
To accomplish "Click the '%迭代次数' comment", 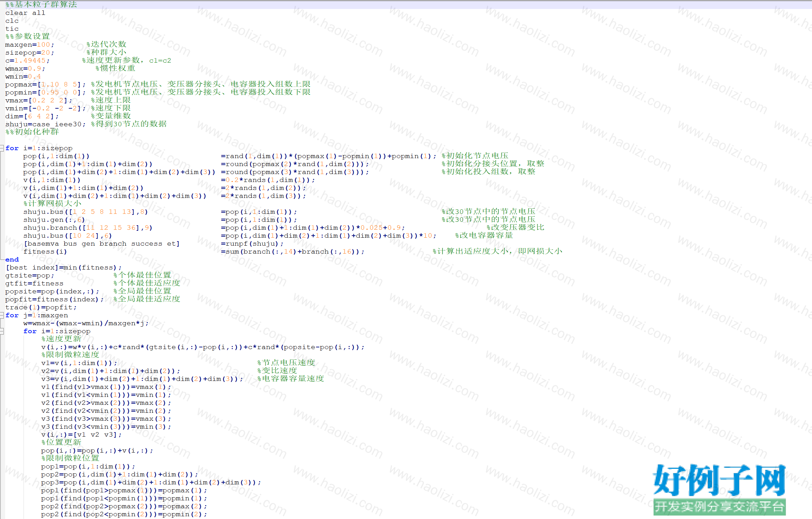I will [x=107, y=44].
